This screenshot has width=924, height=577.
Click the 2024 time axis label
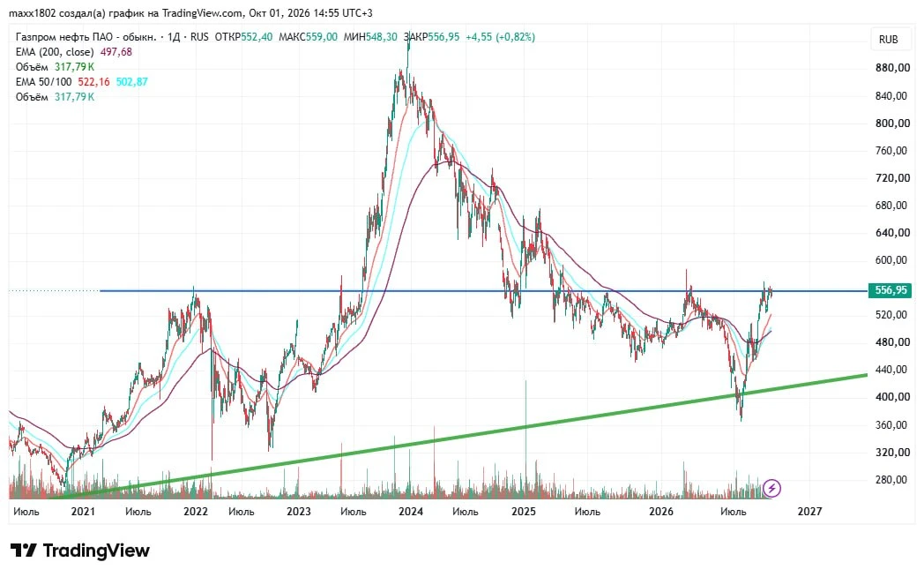click(411, 512)
